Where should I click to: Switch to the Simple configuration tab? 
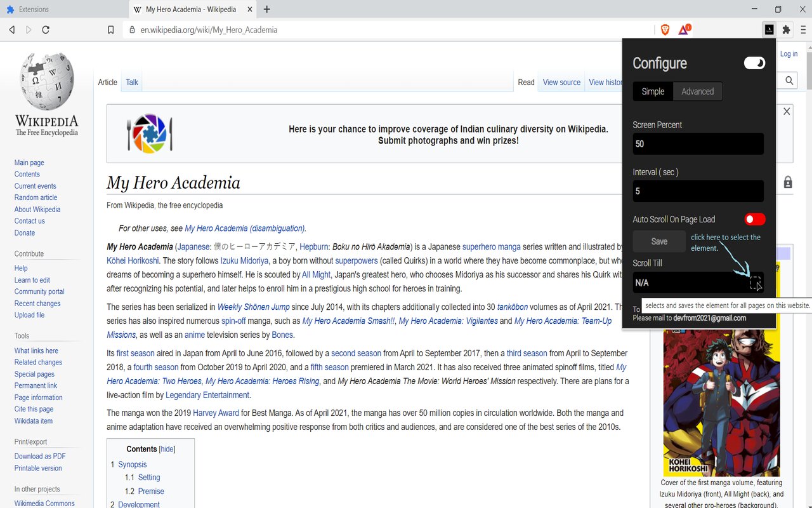653,91
